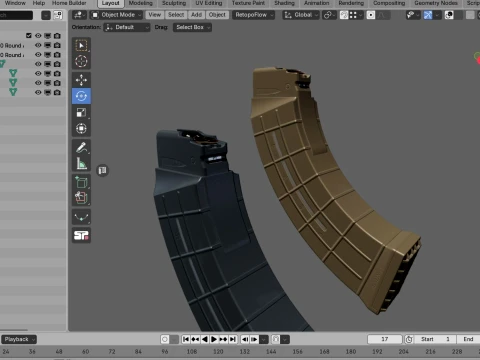Select the Measure ruler tool
Viewport: 480px width, 360px height.
(x=81, y=164)
